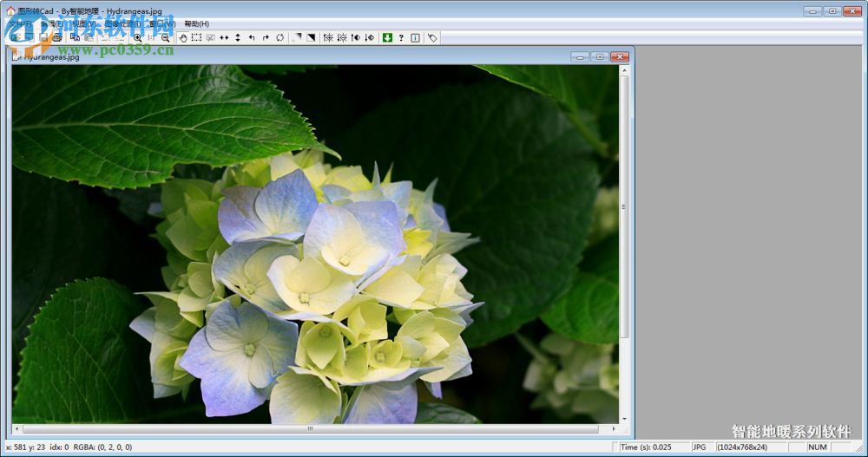Click the contrast down half-circle icon

point(370,37)
